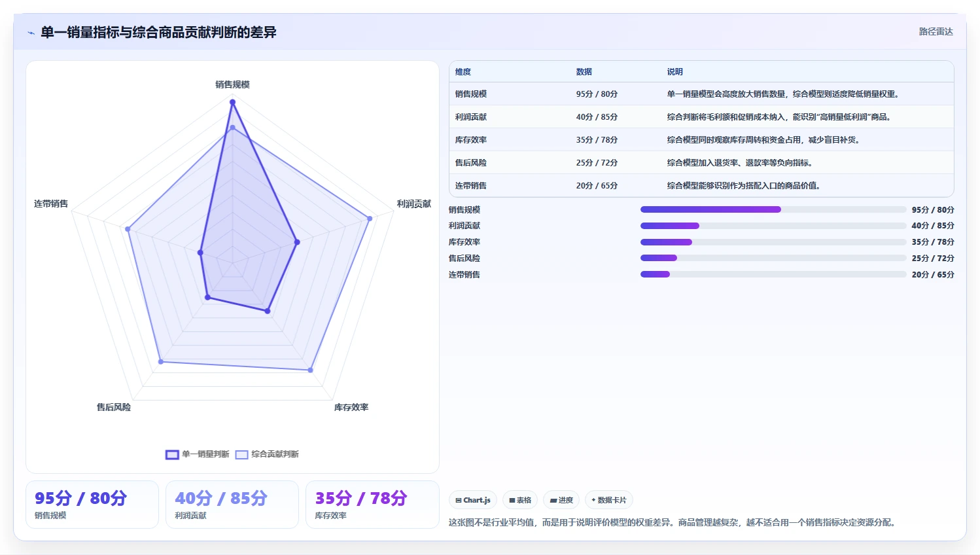This screenshot has height=555, width=980.
Task: Click the 售后风险 axis label on radar
Action: point(114,407)
